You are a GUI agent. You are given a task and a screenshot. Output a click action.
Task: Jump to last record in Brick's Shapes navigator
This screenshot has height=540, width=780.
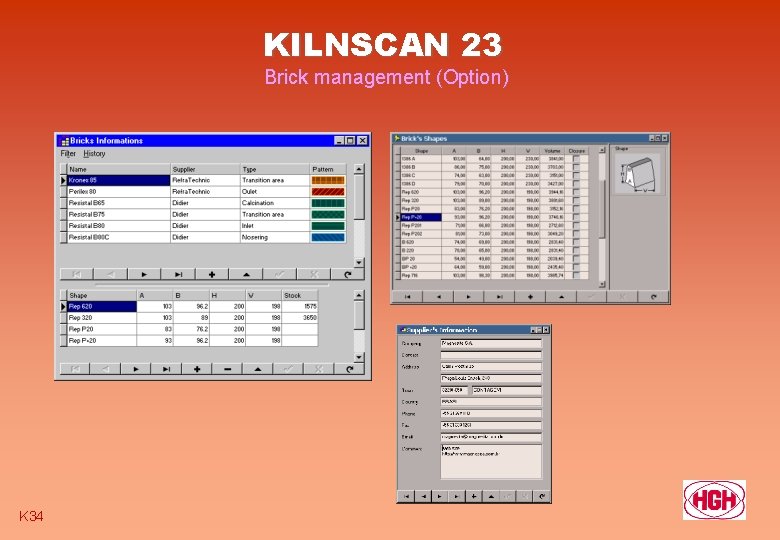coord(499,297)
